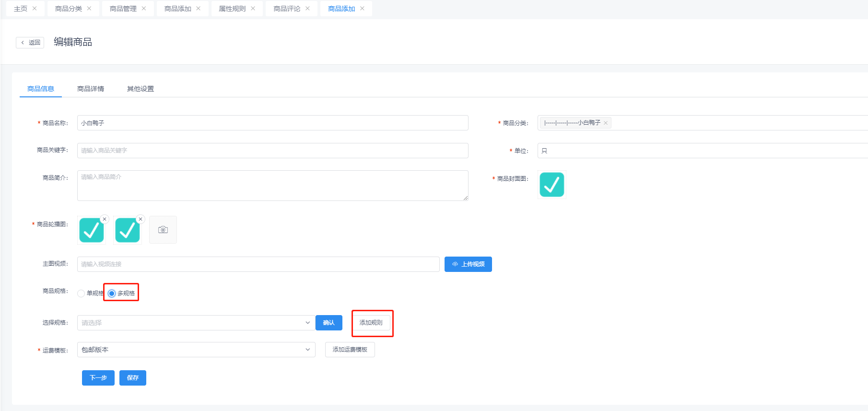Open the second carousel image thumbnail
Screen dimensions: 868x411
[x=127, y=230]
